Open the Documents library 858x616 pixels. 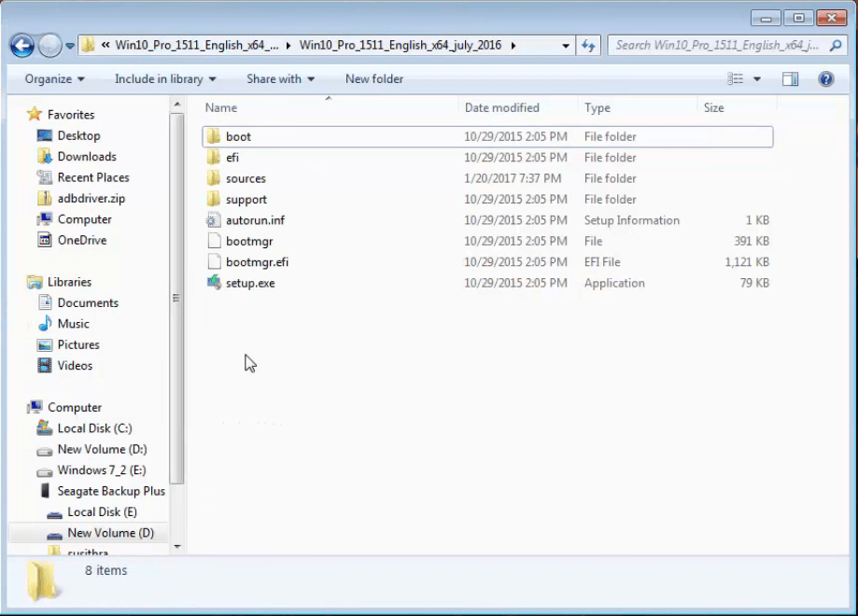tap(88, 303)
